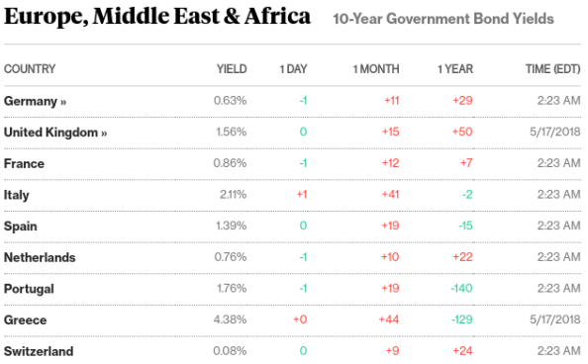Click the 1 DAY column header
Screen dimensions: 588x364
pos(293,69)
